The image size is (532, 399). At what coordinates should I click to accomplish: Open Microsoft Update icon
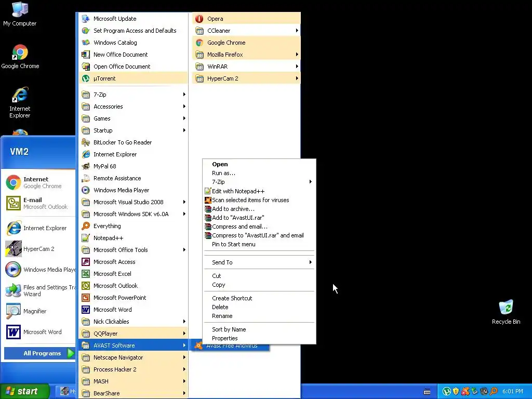(86, 19)
